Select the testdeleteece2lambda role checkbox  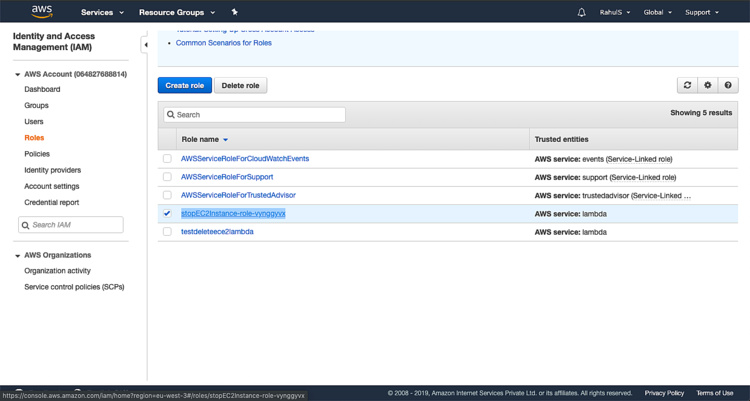(167, 231)
